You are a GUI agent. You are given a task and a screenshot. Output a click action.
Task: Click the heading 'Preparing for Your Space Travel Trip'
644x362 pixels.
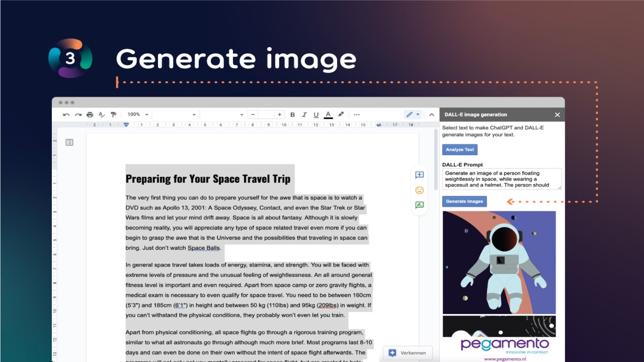208,179
